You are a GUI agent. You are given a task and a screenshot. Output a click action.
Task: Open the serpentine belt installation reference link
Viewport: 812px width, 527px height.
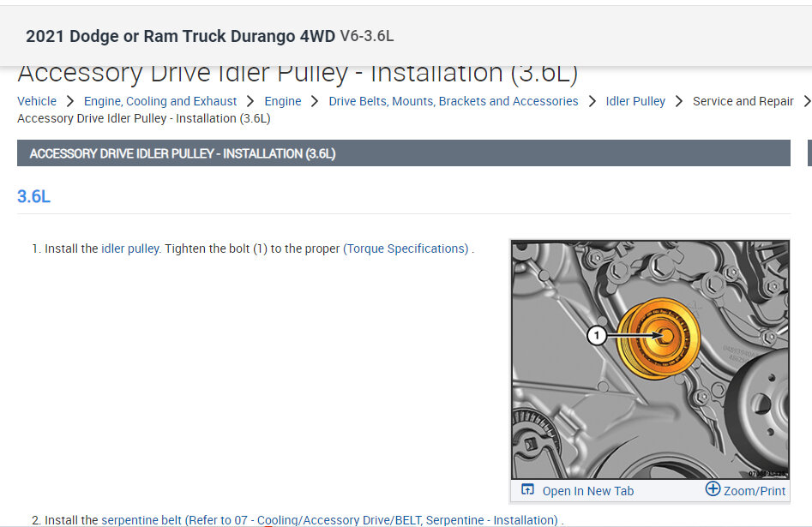point(329,520)
